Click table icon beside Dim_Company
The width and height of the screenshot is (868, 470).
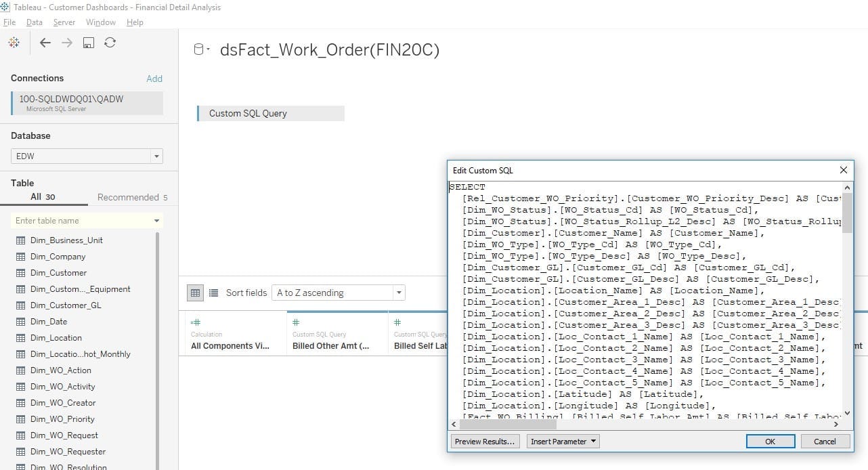(x=20, y=257)
